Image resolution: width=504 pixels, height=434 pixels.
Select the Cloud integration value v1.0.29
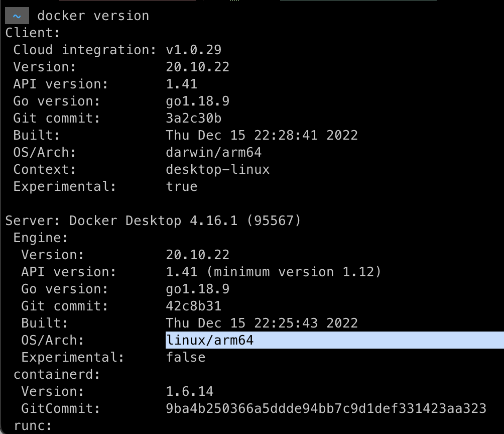coord(194,50)
